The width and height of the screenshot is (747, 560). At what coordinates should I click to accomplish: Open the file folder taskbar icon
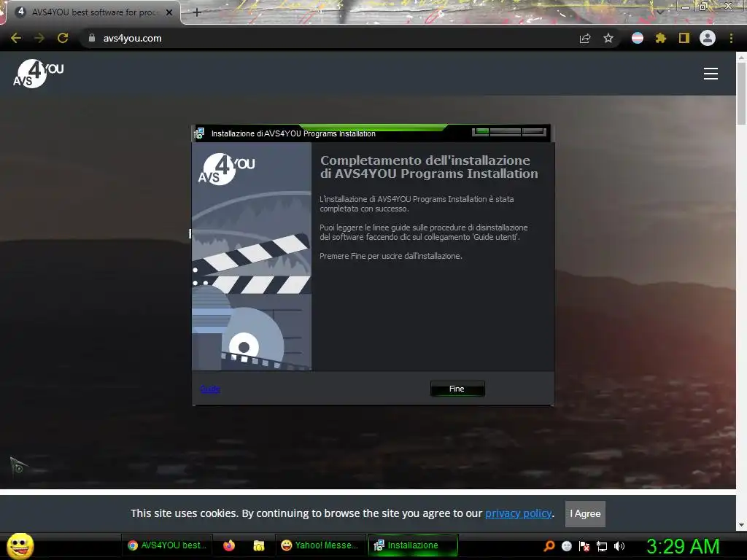[259, 545]
